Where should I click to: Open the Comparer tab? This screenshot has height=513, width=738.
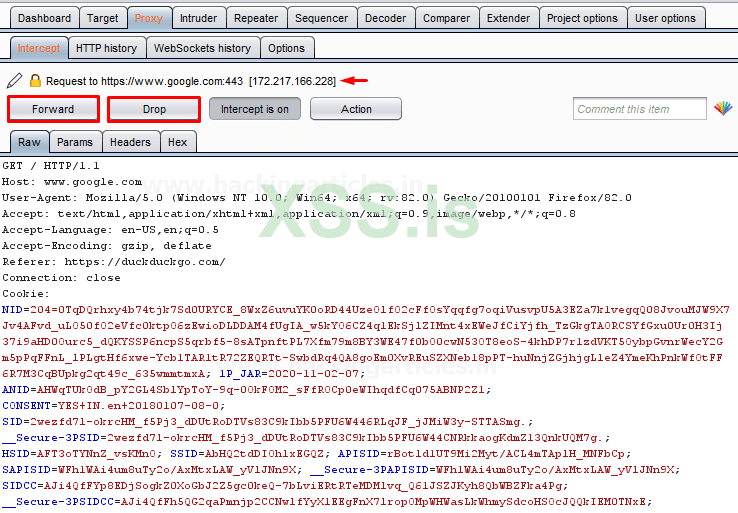(446, 18)
